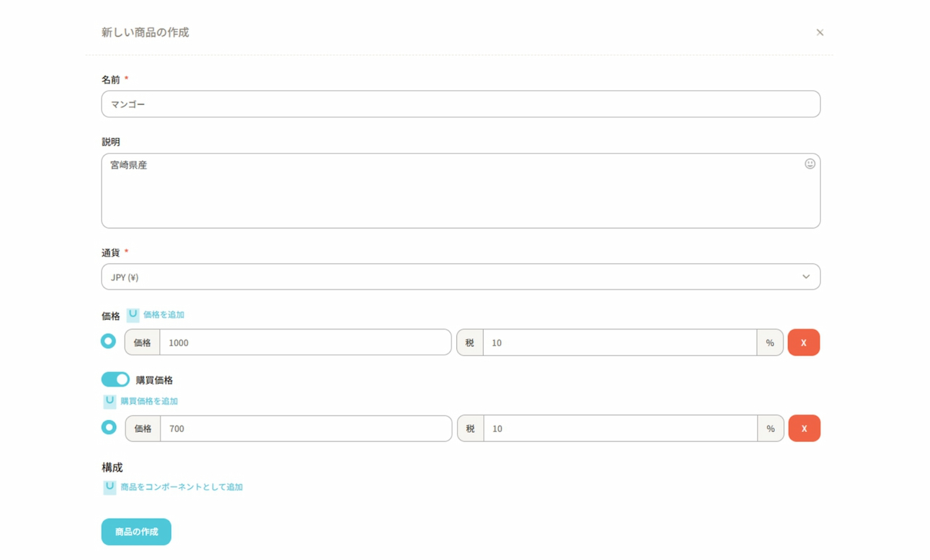Remove the 700 purchase price row
This screenshot has height=560, width=930.
tap(804, 429)
